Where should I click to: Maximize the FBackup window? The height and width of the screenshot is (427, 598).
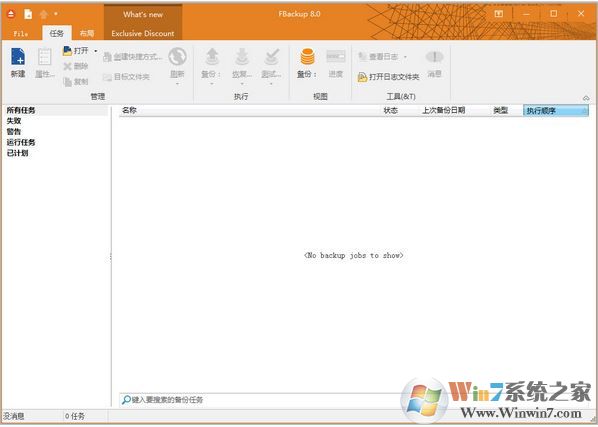point(553,14)
